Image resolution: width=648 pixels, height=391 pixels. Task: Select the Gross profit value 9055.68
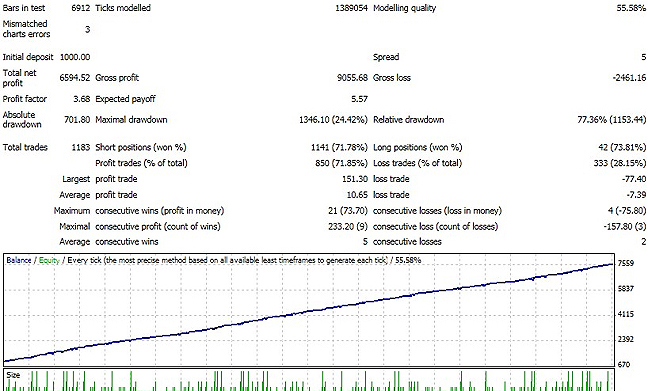click(x=352, y=78)
